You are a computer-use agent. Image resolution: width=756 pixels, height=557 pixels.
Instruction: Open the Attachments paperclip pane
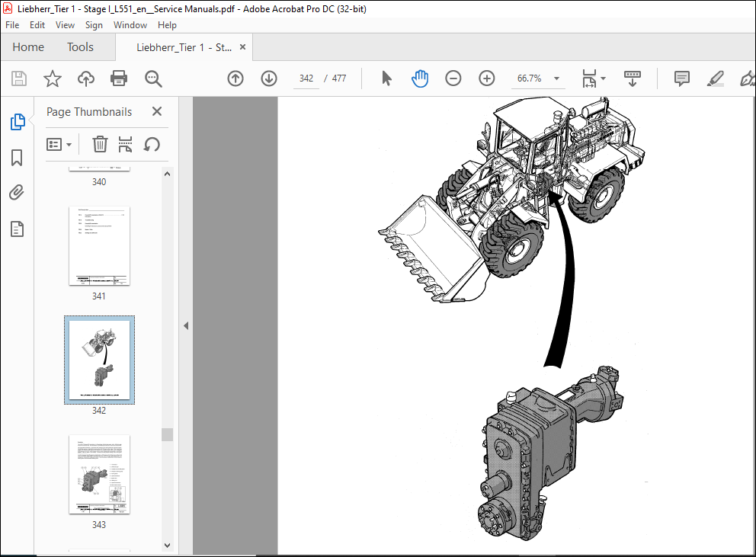(x=17, y=193)
